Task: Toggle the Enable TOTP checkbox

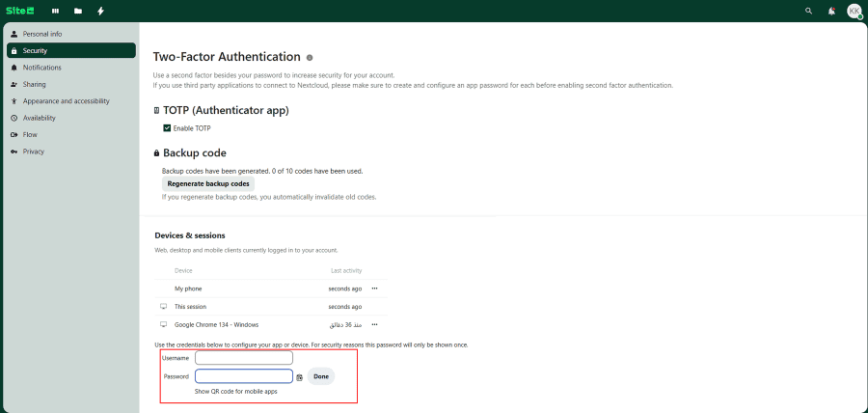Action: [167, 127]
